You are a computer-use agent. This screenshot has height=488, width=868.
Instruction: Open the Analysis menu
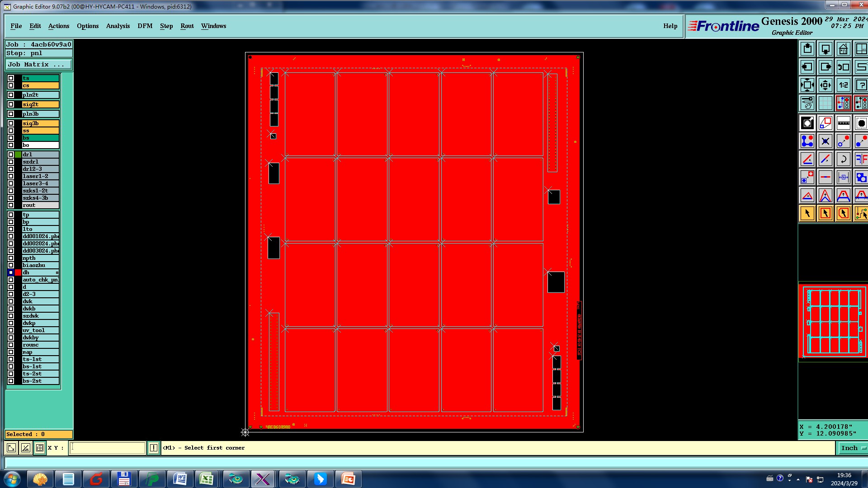click(x=118, y=26)
